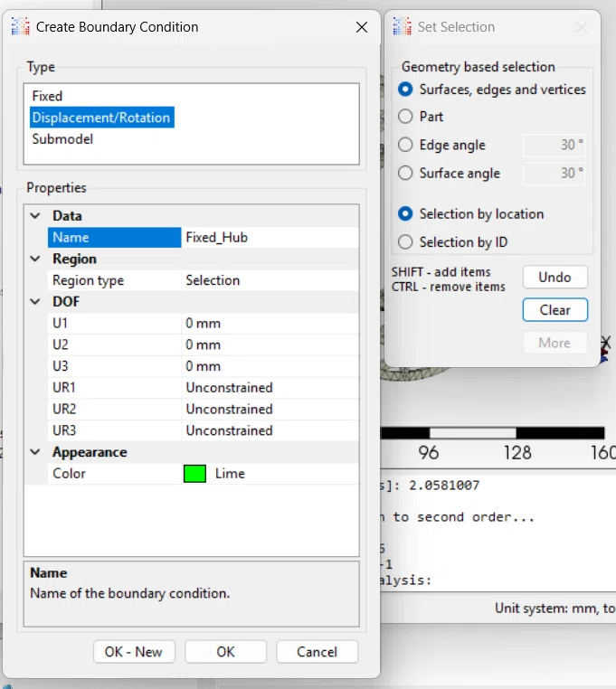Viewport: 616px width, 689px height.
Task: Click the 2.0581007 output line
Action: (431, 486)
